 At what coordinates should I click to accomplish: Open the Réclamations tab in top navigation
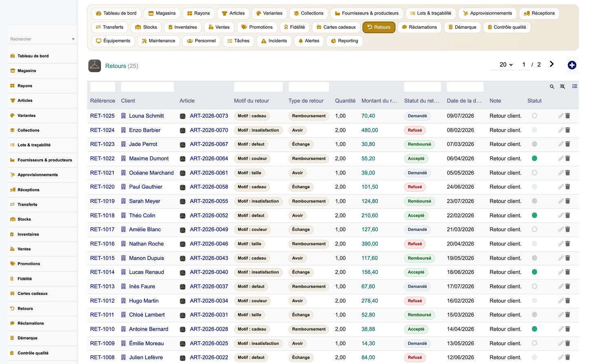[x=419, y=27]
